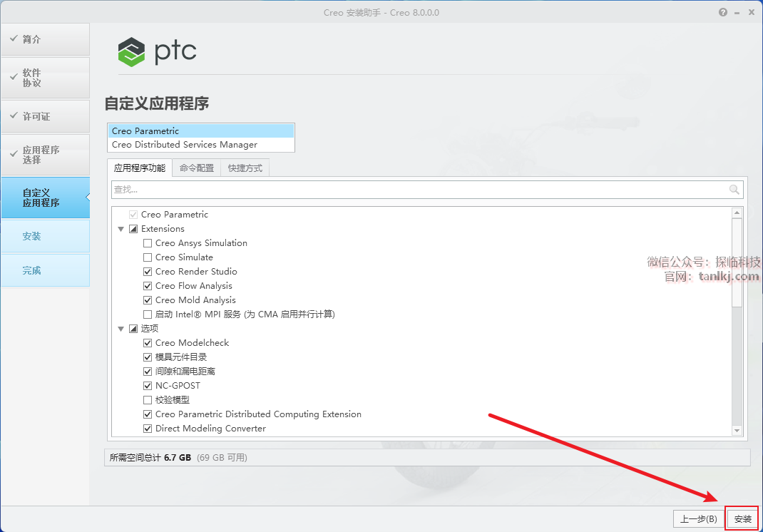Viewport: 763px width, 532px height.
Task: Select 完成 step in sidebar
Action: [45, 270]
